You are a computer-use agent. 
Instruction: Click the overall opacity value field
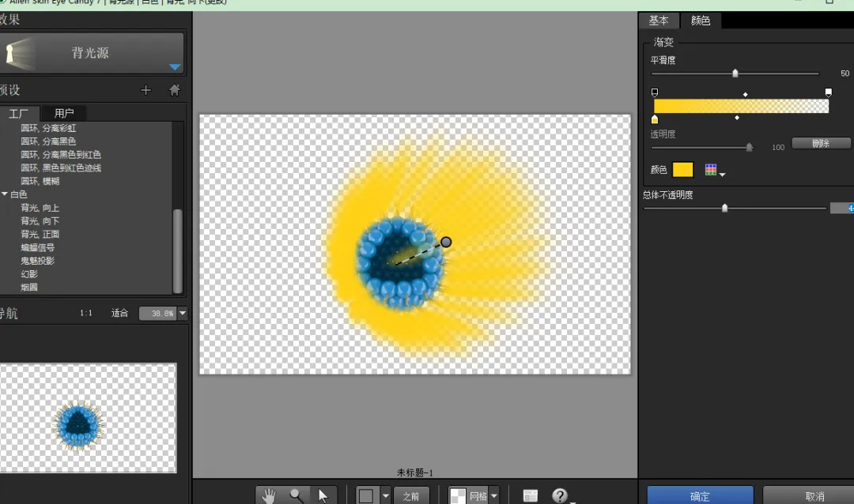point(842,208)
